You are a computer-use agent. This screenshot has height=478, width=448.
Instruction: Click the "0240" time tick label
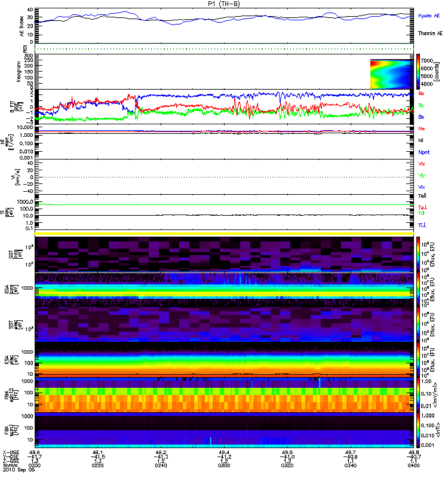[x=161, y=465]
